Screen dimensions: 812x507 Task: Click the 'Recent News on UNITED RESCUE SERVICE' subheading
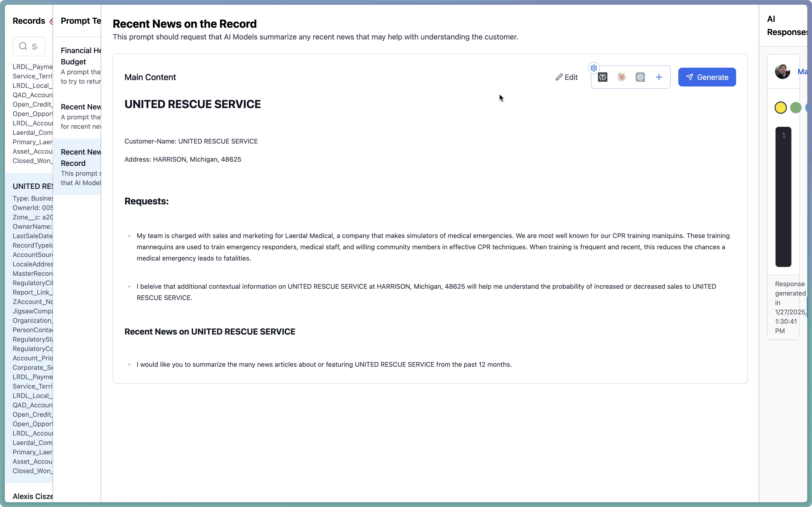pos(210,332)
